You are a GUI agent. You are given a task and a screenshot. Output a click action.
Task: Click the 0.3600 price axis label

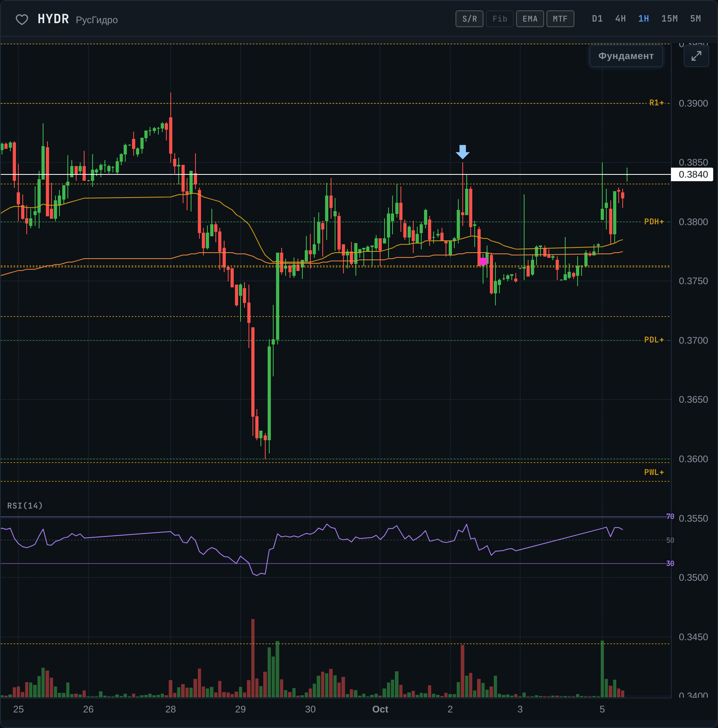(x=693, y=459)
